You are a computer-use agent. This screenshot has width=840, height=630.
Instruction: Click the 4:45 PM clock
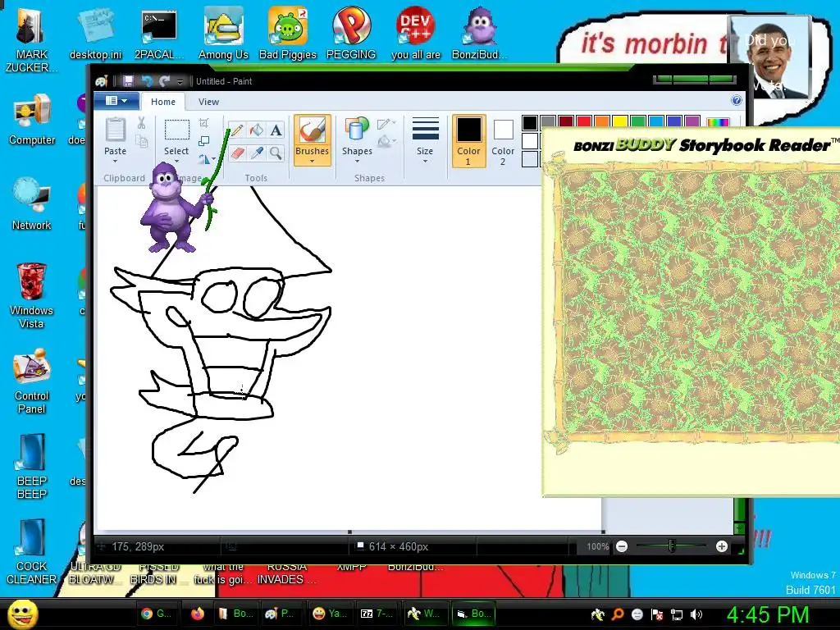click(x=768, y=614)
